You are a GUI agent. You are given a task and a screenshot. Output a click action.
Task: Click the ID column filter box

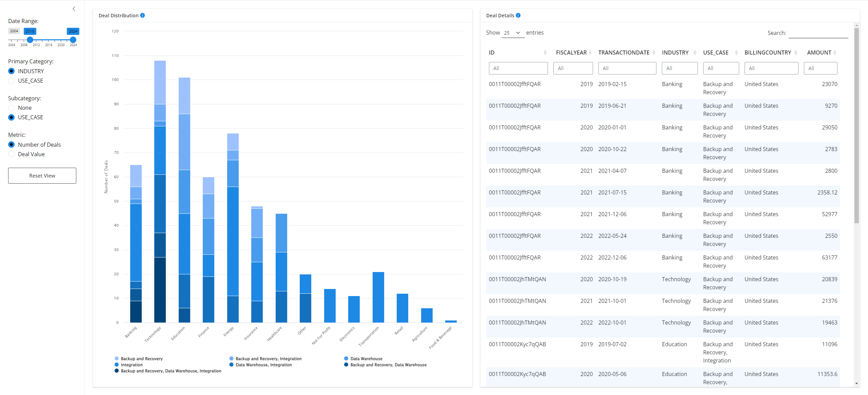518,68
